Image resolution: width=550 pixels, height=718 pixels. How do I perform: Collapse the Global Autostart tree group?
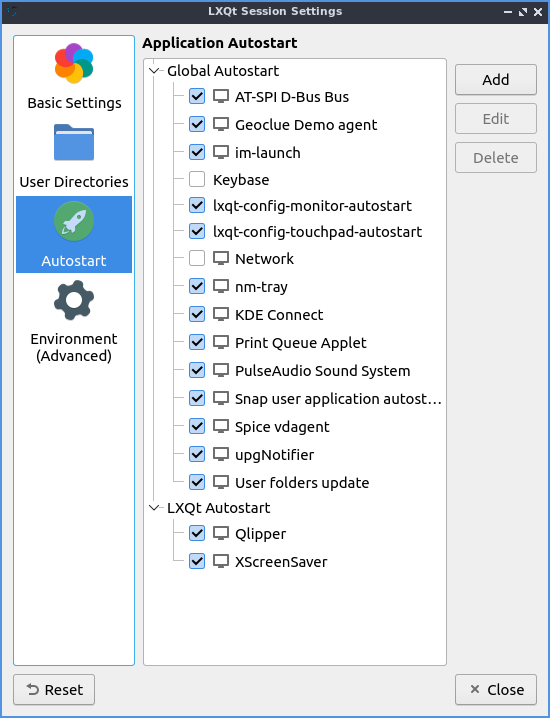[154, 71]
